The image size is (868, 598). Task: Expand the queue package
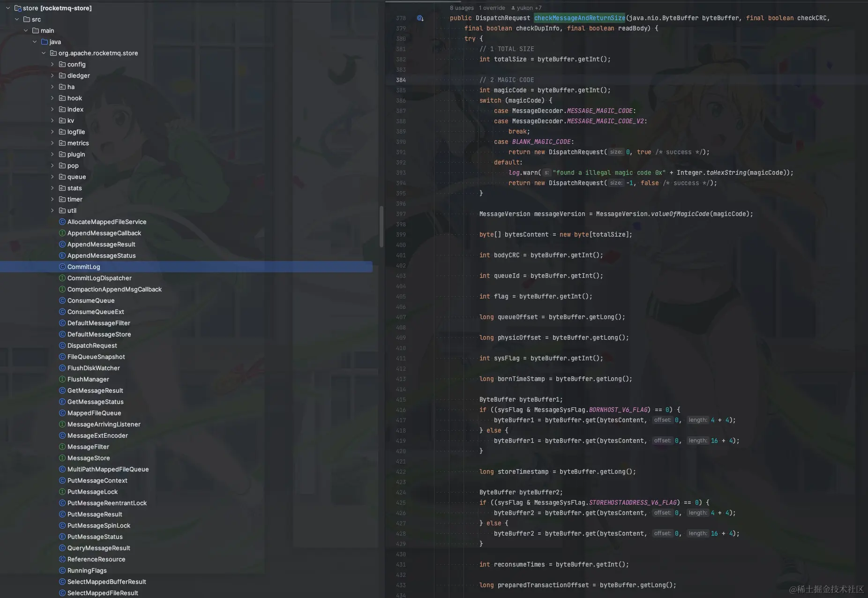(x=52, y=177)
